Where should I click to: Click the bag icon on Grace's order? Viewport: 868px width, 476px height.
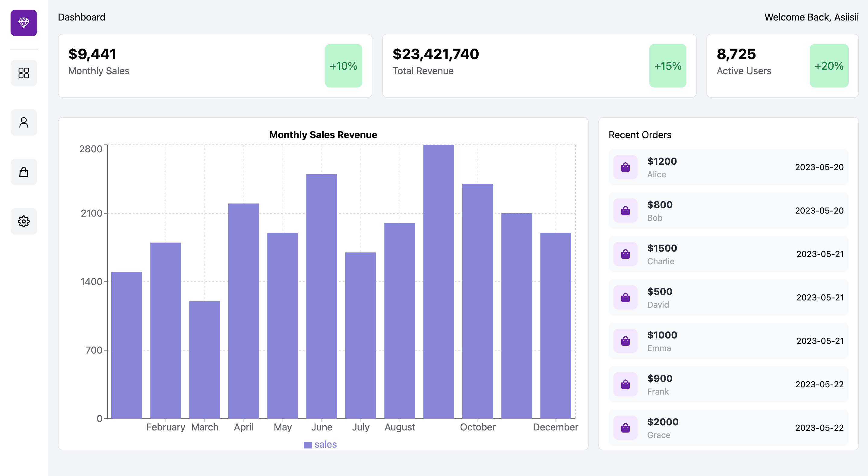pos(626,428)
